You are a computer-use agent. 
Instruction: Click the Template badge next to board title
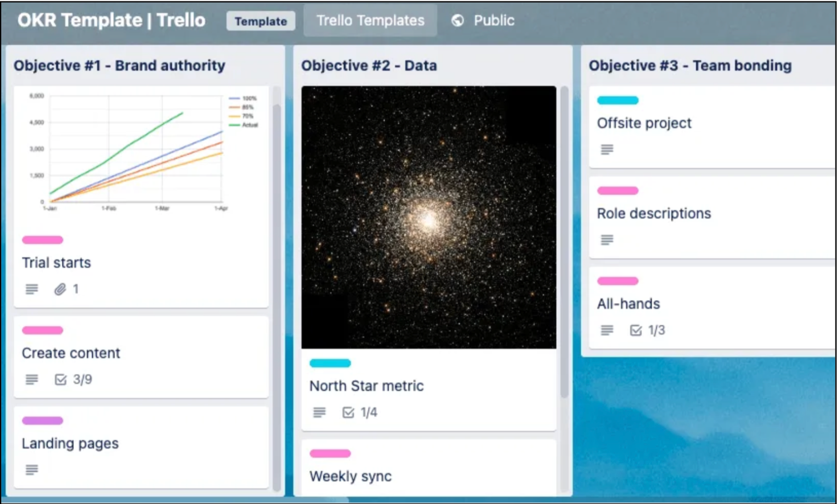pyautogui.click(x=261, y=21)
